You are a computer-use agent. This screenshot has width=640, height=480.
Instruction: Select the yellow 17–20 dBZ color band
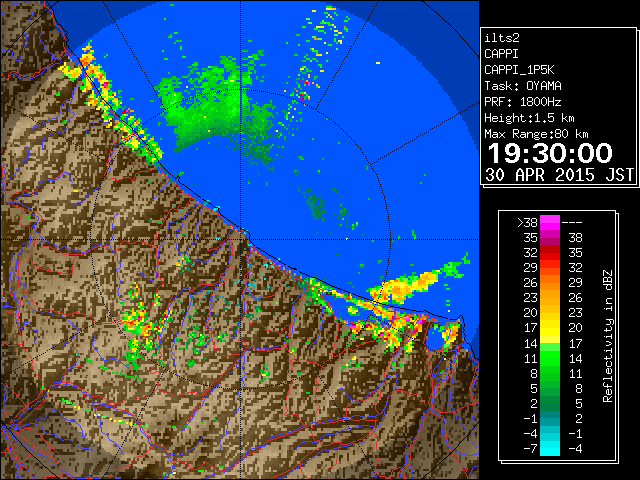550,328
